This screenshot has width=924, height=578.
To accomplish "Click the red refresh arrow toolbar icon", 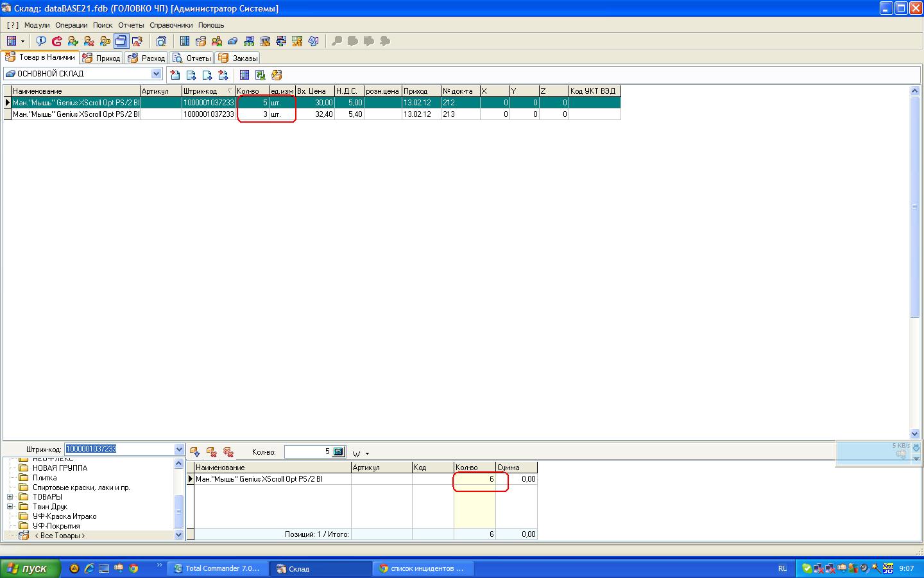I will click(57, 41).
